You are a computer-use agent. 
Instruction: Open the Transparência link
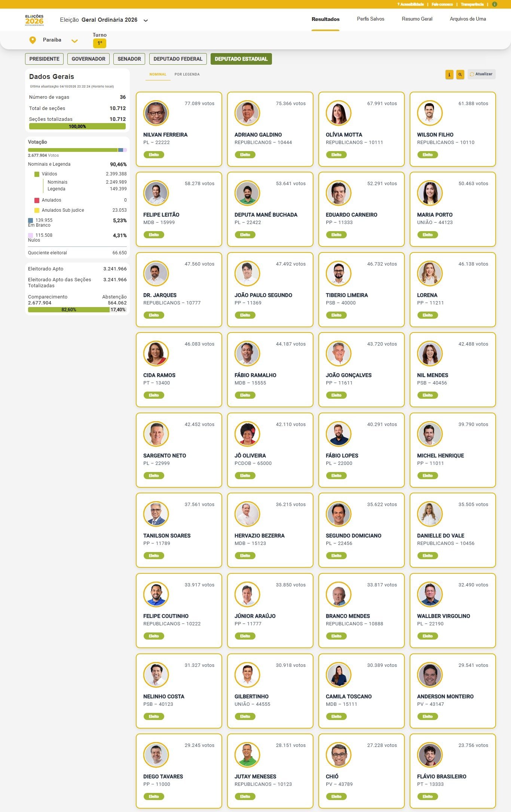[x=472, y=4]
